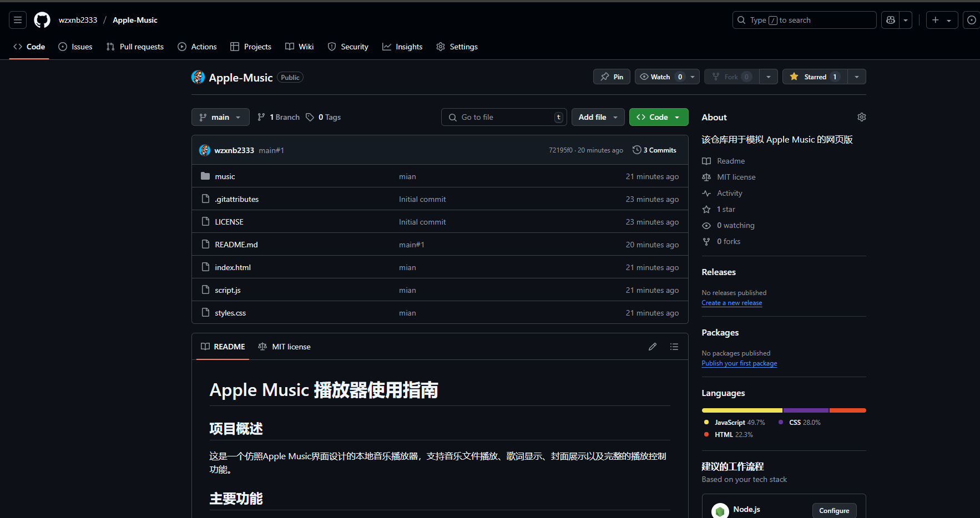Open the music folder

click(225, 176)
